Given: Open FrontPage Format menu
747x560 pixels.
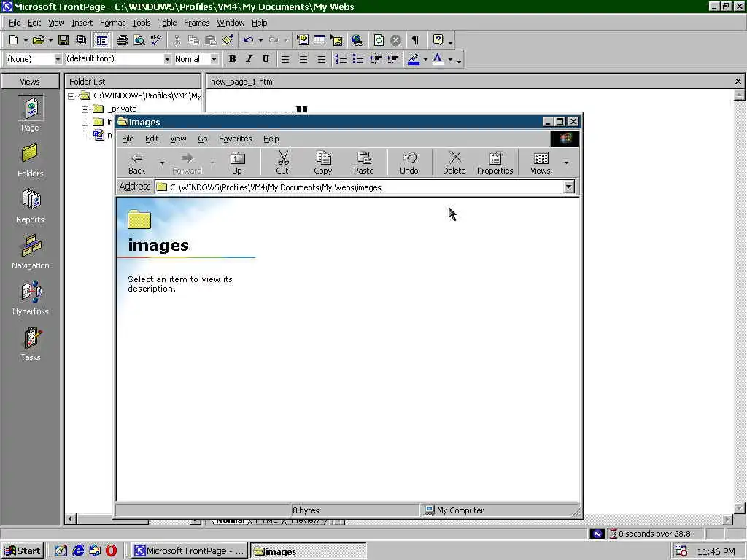Looking at the screenshot, I should pos(112,23).
